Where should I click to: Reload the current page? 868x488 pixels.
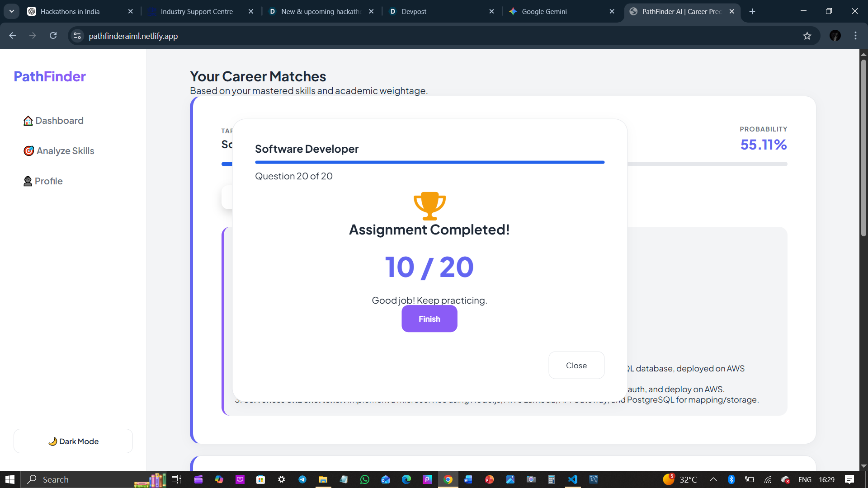(x=53, y=36)
